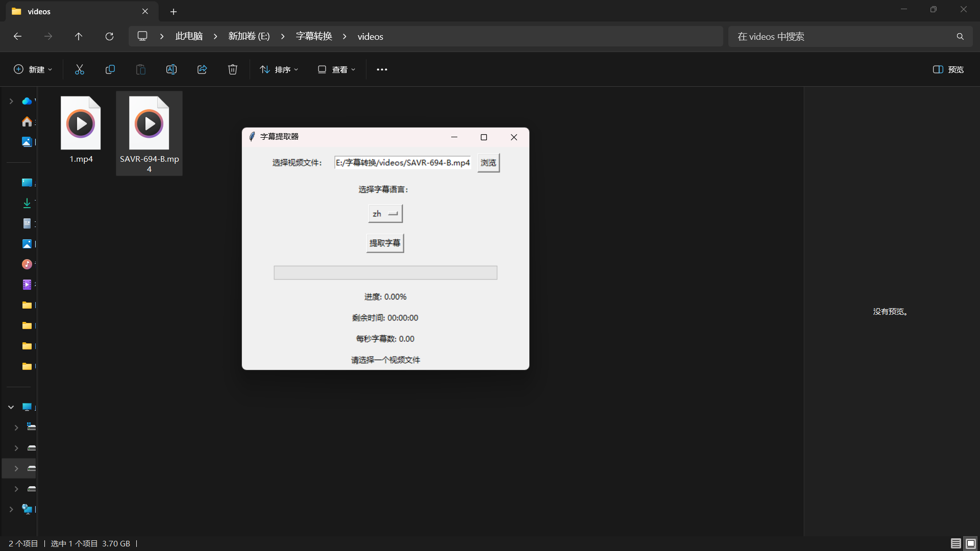Open Music shortcut in sidebar
Image resolution: width=980 pixels, height=551 pixels.
point(27,264)
